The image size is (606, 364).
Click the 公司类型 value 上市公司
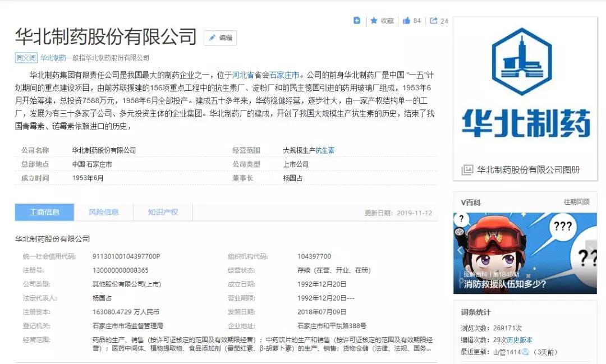(x=296, y=164)
